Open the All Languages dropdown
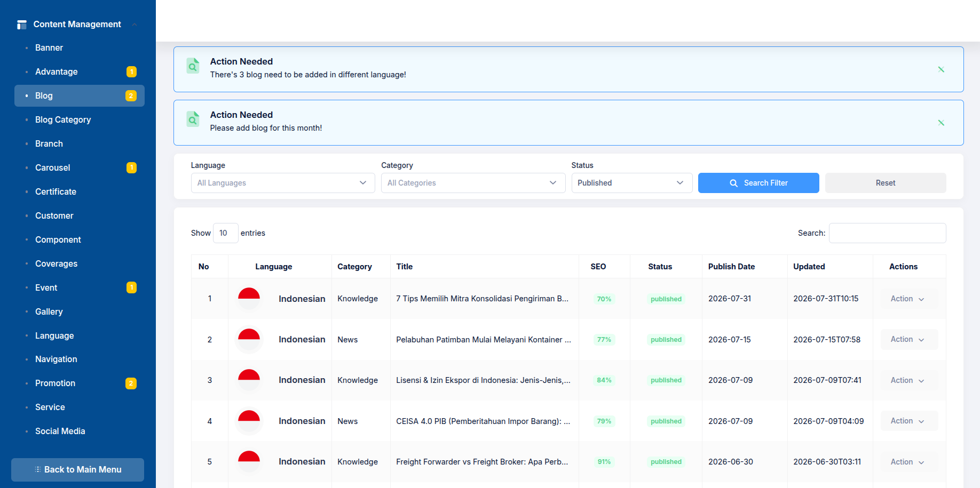980x488 pixels. (283, 183)
